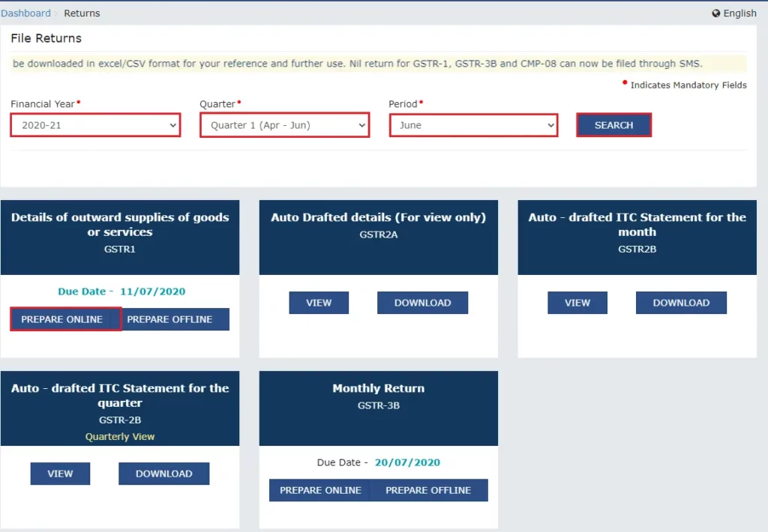
Task: Select PREPARE OFFLINE for GSTR-3B
Action: tap(428, 490)
